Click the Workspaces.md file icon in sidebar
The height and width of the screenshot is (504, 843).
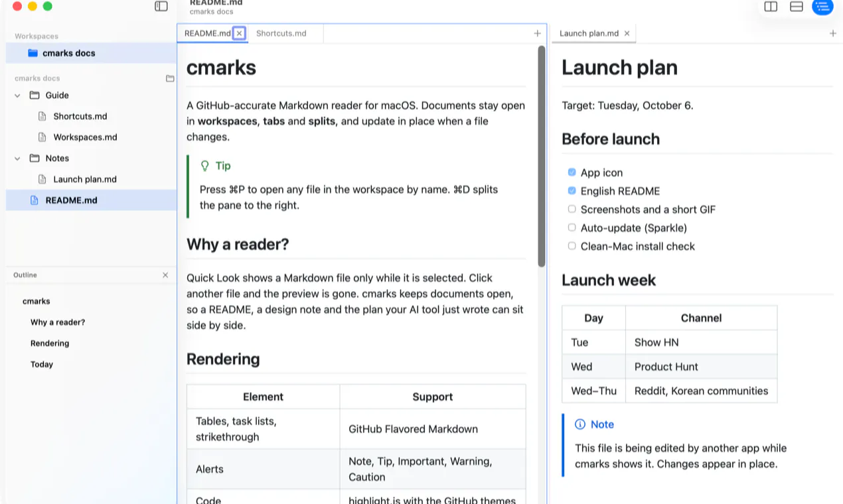click(42, 137)
